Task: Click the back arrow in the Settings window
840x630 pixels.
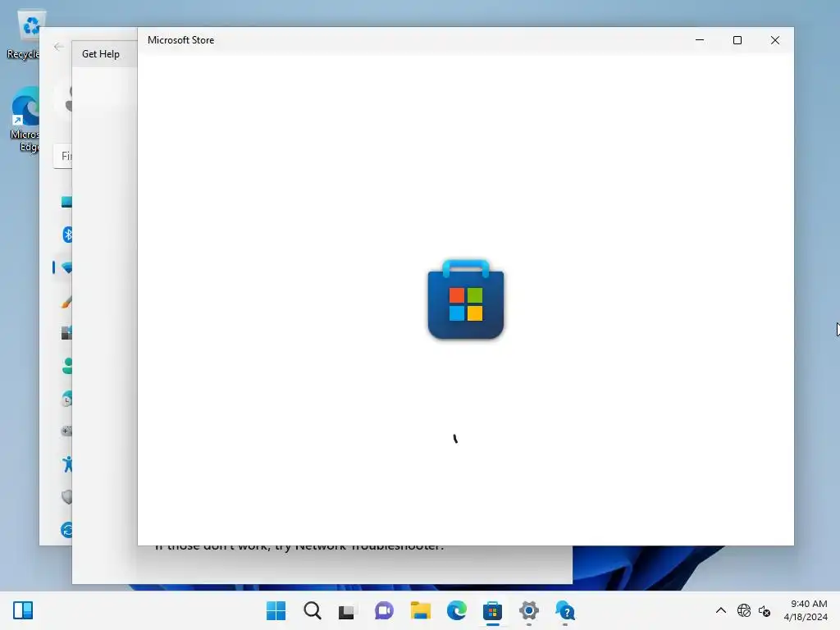Action: [59, 47]
